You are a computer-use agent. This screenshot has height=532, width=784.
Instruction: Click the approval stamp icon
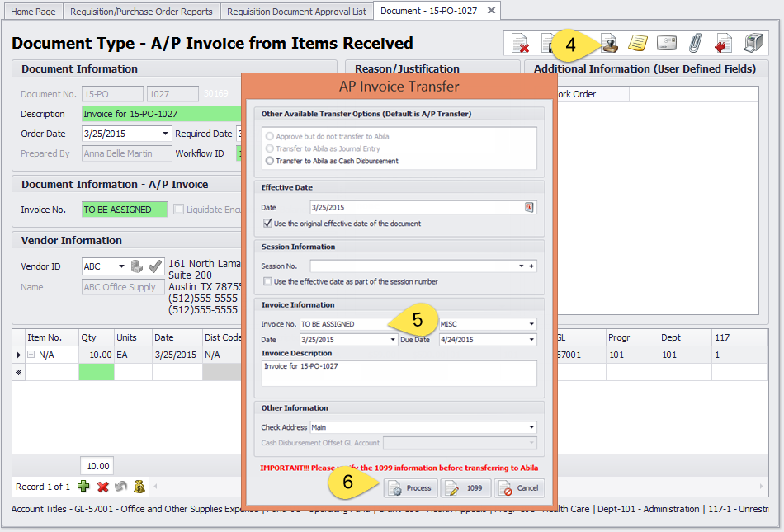click(x=609, y=44)
